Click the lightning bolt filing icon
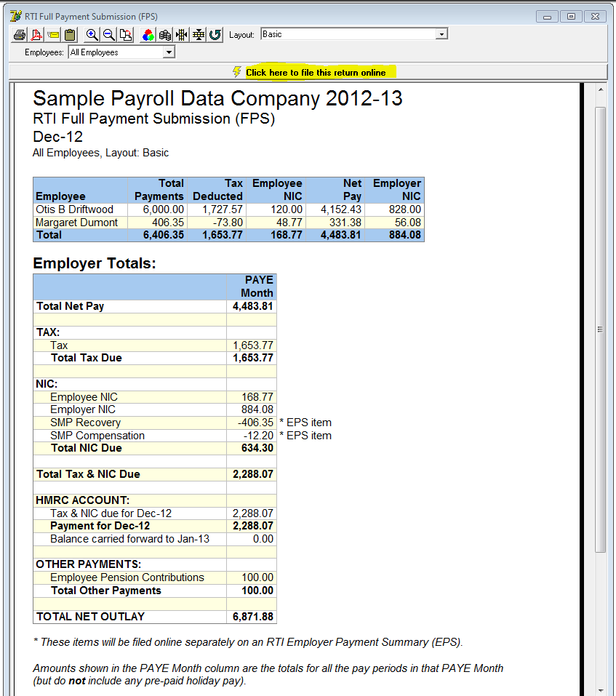Viewport: 616px width, 696px height. point(236,72)
